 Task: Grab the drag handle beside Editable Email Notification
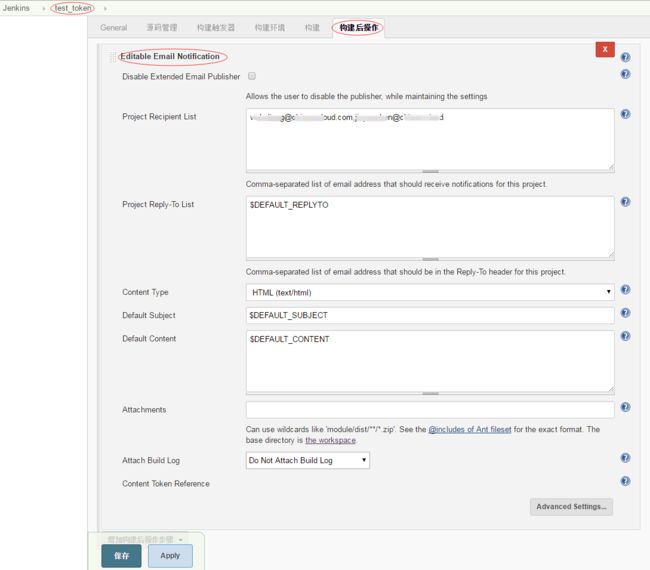112,57
